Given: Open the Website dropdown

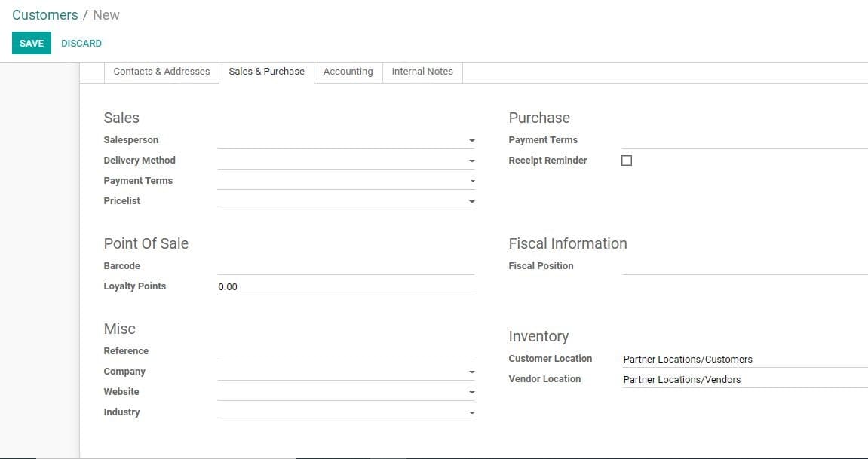Looking at the screenshot, I should [471, 392].
